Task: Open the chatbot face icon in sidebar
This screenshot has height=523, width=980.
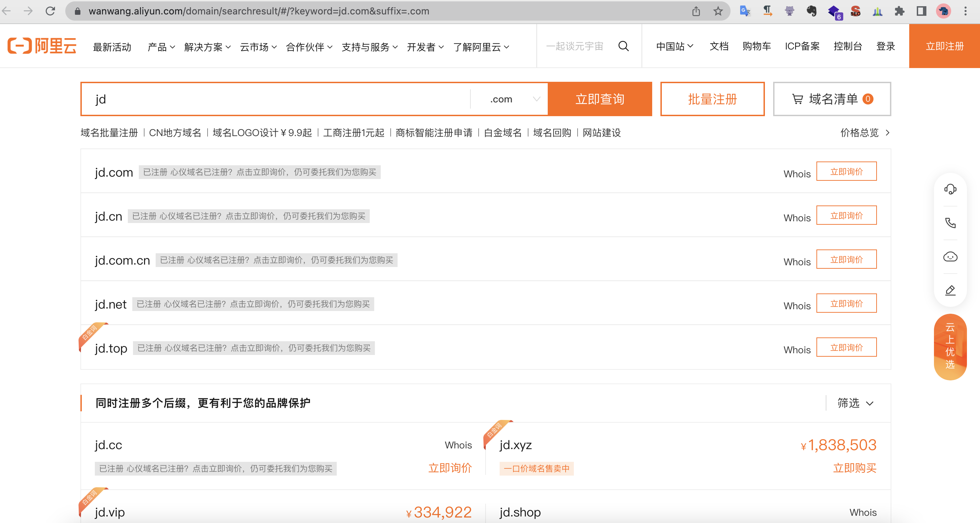Action: pyautogui.click(x=950, y=257)
